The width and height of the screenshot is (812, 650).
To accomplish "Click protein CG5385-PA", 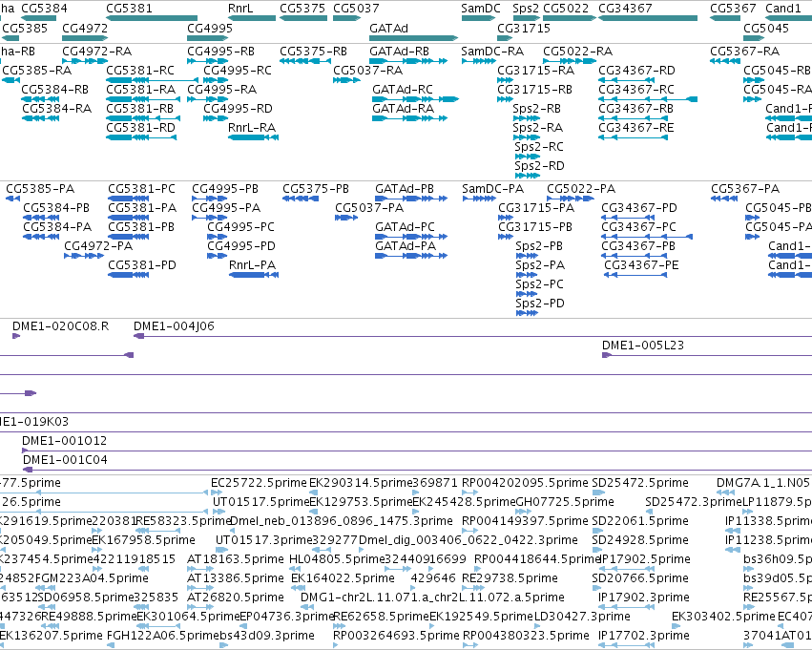I will point(40,189).
